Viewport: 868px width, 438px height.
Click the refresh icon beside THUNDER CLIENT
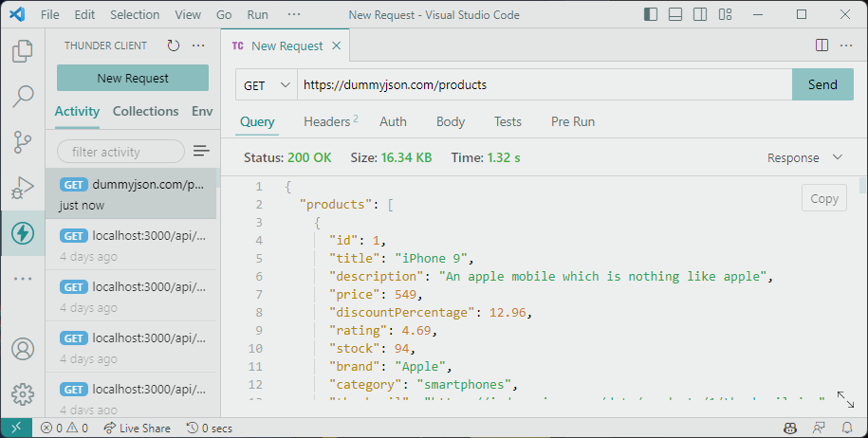point(174,46)
